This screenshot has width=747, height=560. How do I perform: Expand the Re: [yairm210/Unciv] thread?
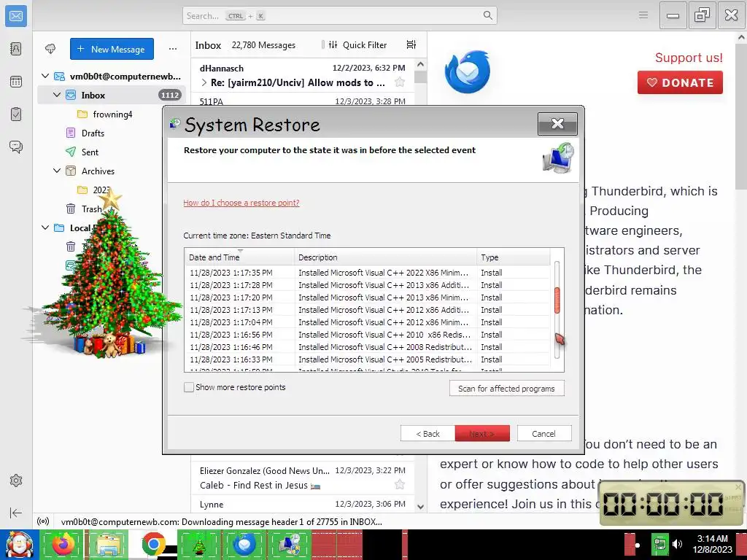[x=204, y=82]
